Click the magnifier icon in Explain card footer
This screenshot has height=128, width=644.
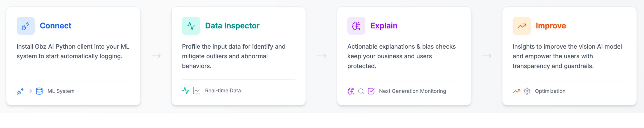pos(361,91)
